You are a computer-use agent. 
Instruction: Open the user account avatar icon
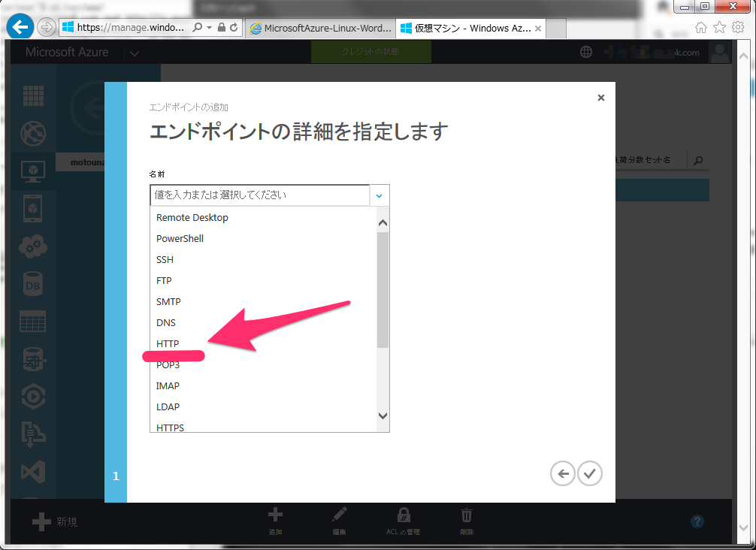coord(720,52)
